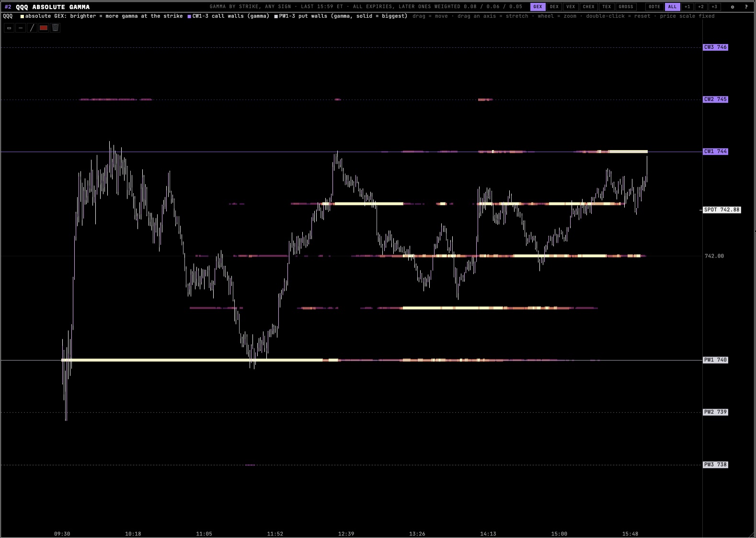Click the PW1-3 put walls legend entry

pyautogui.click(x=341, y=16)
